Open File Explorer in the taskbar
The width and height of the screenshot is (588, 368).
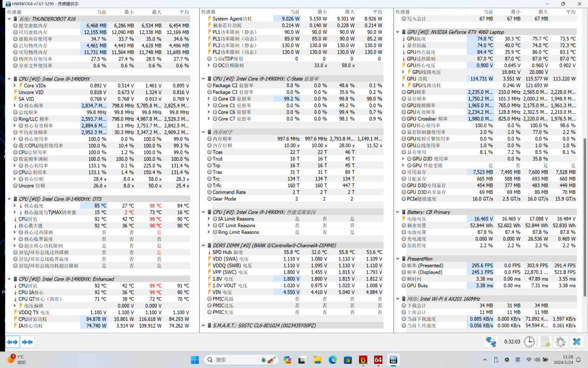pyautogui.click(x=317, y=360)
